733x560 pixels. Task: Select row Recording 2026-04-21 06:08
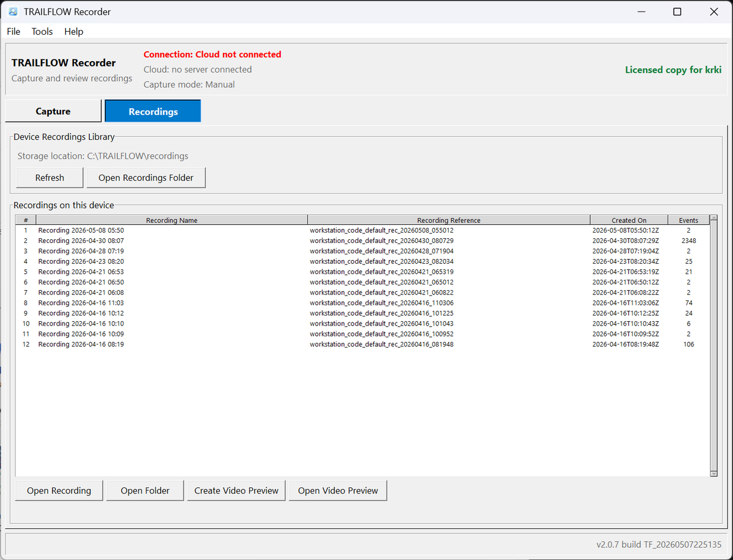tap(363, 293)
